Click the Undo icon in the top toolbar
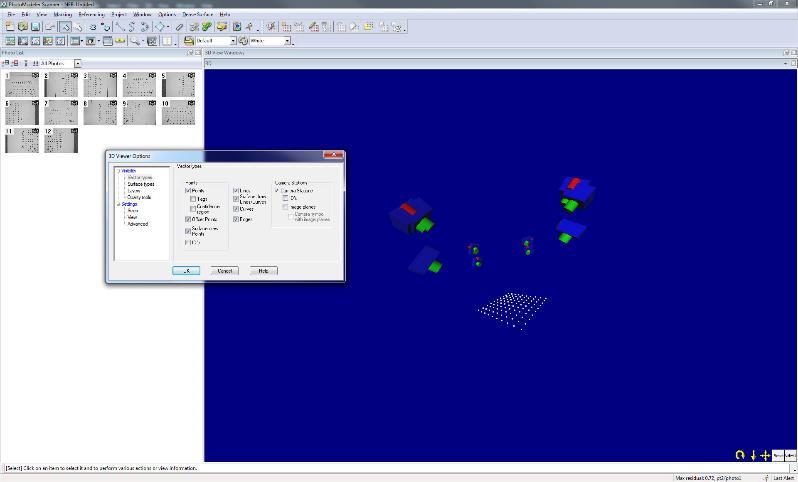 click(93, 26)
